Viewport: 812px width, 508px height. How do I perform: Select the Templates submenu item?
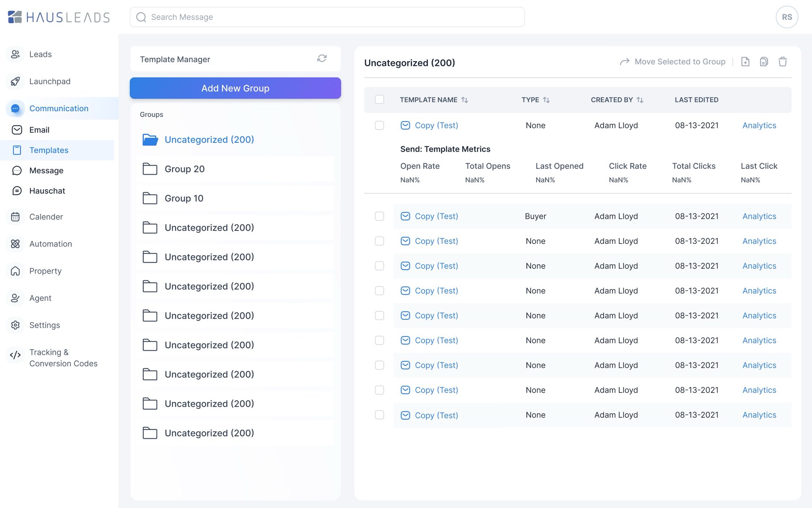tap(57, 150)
